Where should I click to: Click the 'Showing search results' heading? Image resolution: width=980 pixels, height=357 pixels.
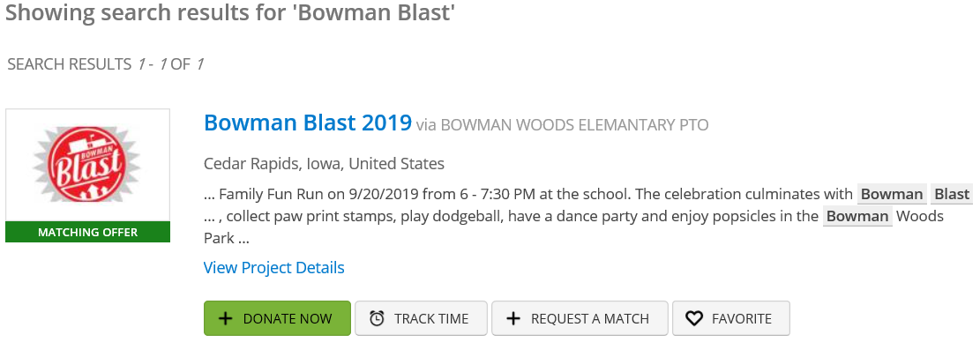(x=230, y=12)
